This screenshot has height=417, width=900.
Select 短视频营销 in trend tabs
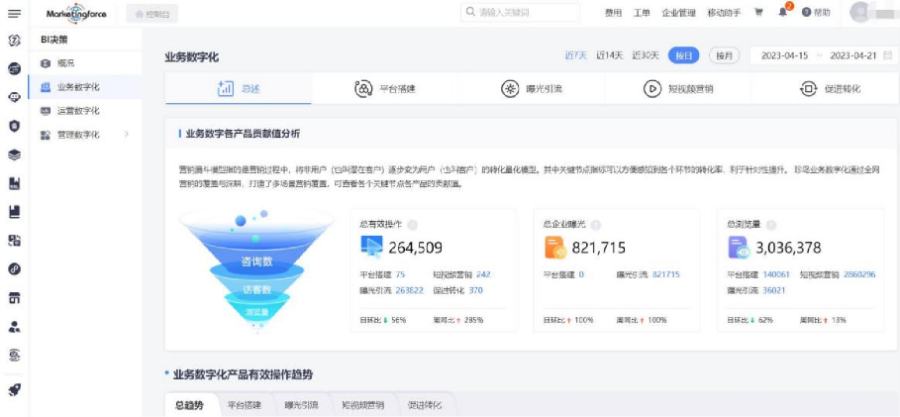pos(363,405)
